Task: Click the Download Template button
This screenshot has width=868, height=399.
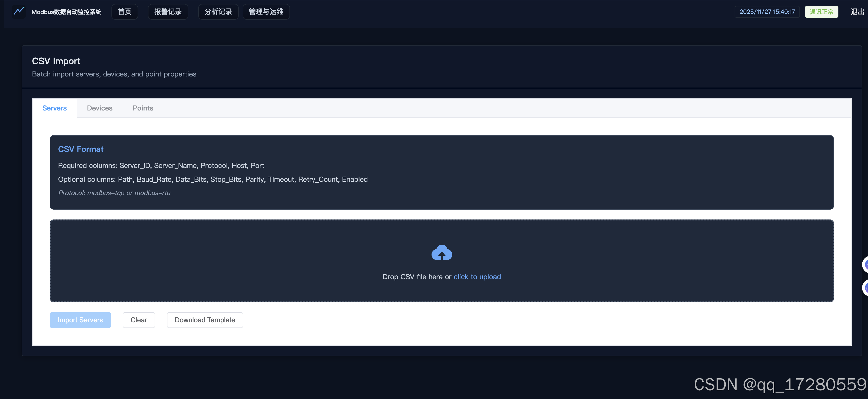Action: click(204, 320)
